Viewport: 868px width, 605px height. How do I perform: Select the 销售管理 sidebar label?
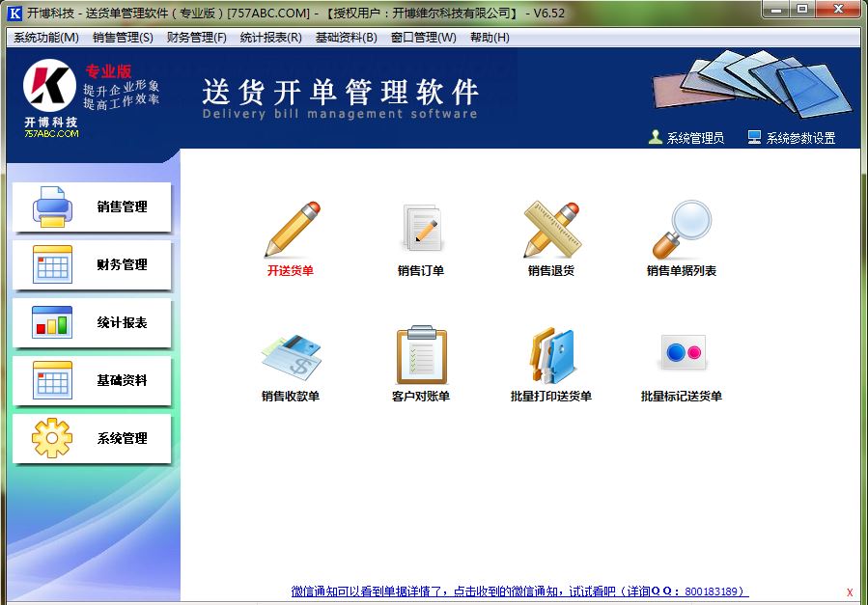(x=123, y=206)
